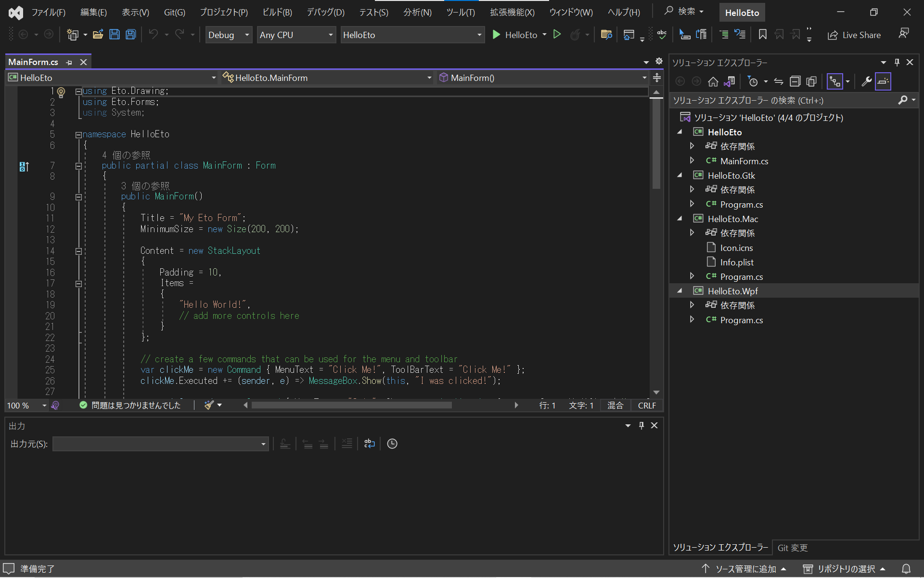Screen dimensions: 924x578
Task: Expand MainForm.cs node in Solution Explorer
Action: pos(692,160)
